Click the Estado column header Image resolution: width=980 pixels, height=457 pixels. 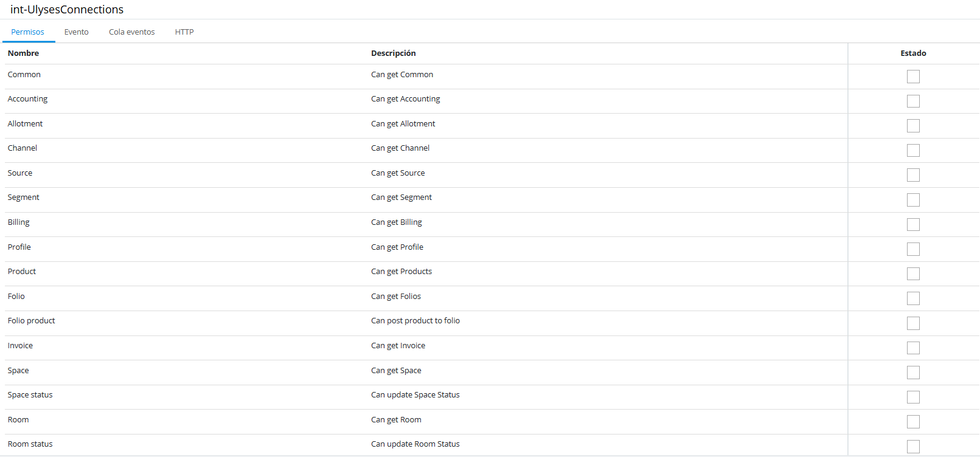click(x=913, y=53)
